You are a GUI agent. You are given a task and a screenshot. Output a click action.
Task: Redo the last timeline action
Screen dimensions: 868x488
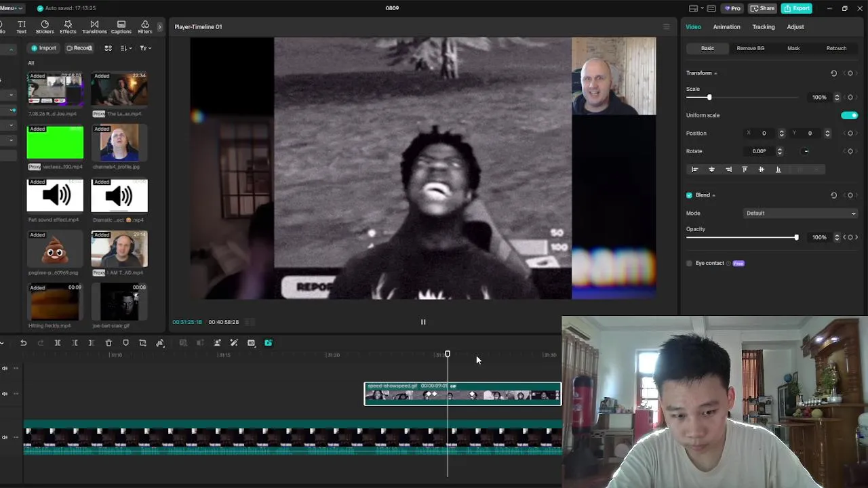click(41, 343)
